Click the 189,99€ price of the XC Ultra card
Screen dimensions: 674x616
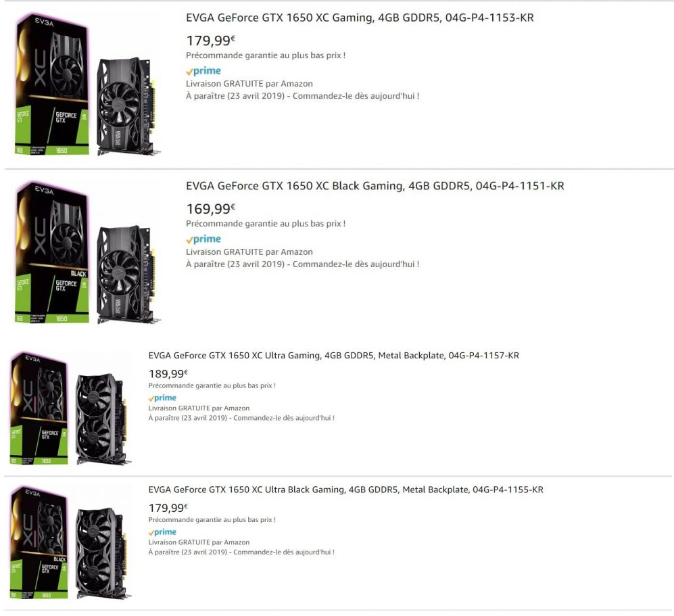tap(168, 373)
